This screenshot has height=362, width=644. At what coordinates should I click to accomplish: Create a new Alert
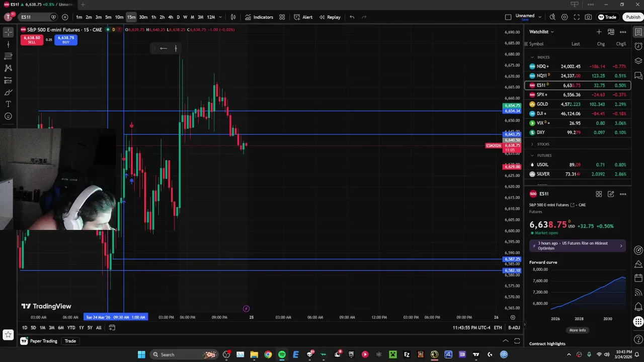303,17
